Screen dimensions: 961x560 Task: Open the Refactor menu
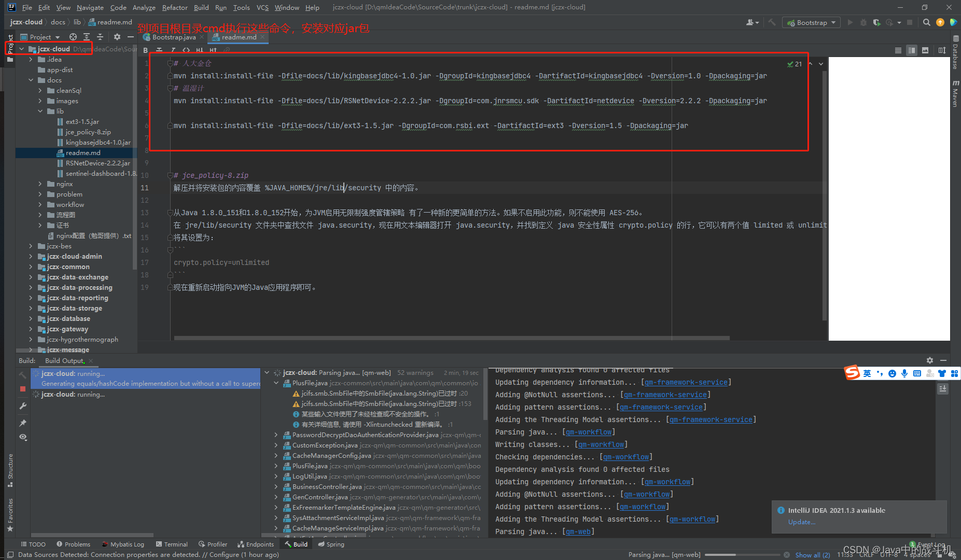point(175,7)
